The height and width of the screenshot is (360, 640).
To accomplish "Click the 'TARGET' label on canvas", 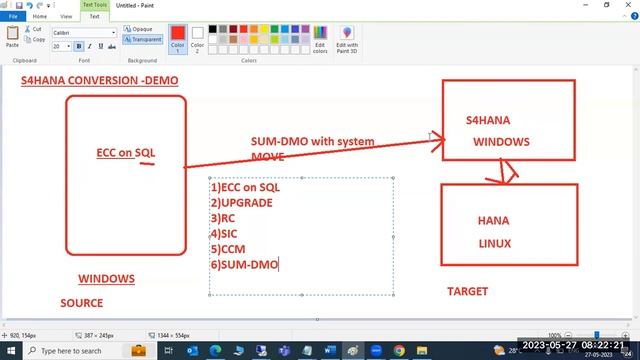I will click(x=467, y=291).
